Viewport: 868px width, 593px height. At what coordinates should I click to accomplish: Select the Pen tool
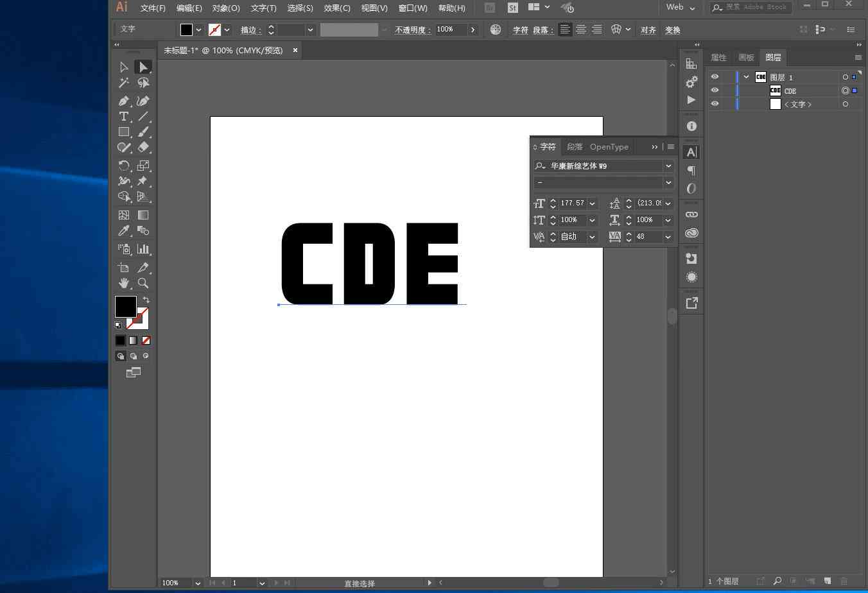(124, 101)
